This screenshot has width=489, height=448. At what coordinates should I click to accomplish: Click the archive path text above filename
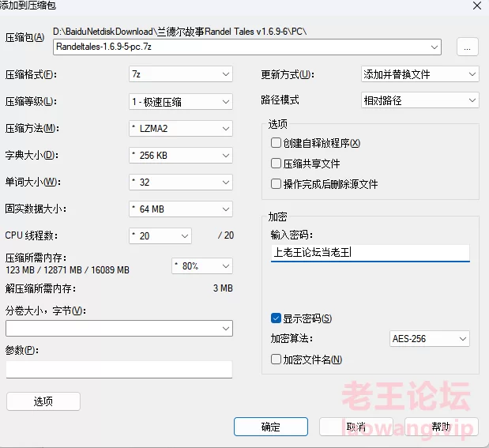click(x=180, y=32)
